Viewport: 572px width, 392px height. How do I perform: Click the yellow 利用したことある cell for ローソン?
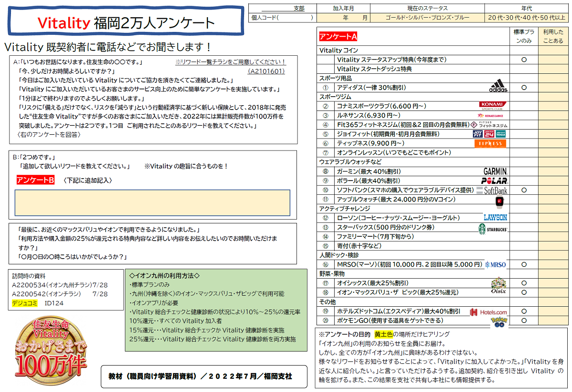point(553,218)
